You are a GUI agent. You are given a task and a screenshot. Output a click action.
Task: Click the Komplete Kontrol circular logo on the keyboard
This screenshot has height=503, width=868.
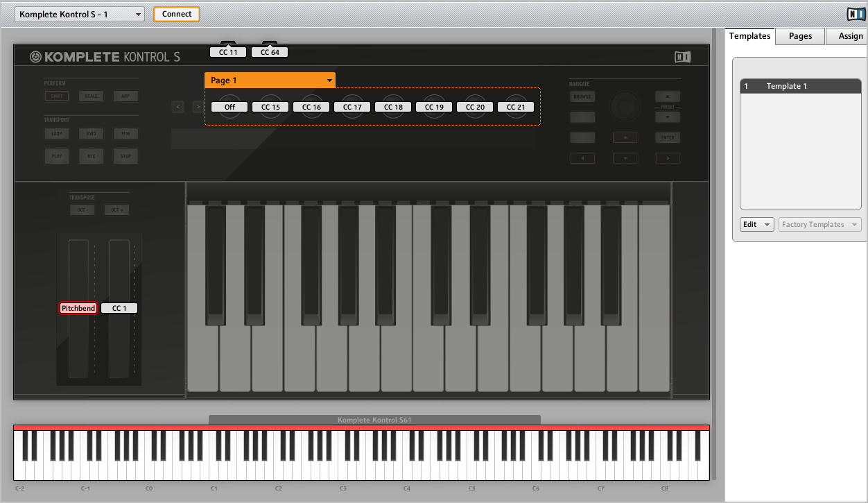[35, 57]
